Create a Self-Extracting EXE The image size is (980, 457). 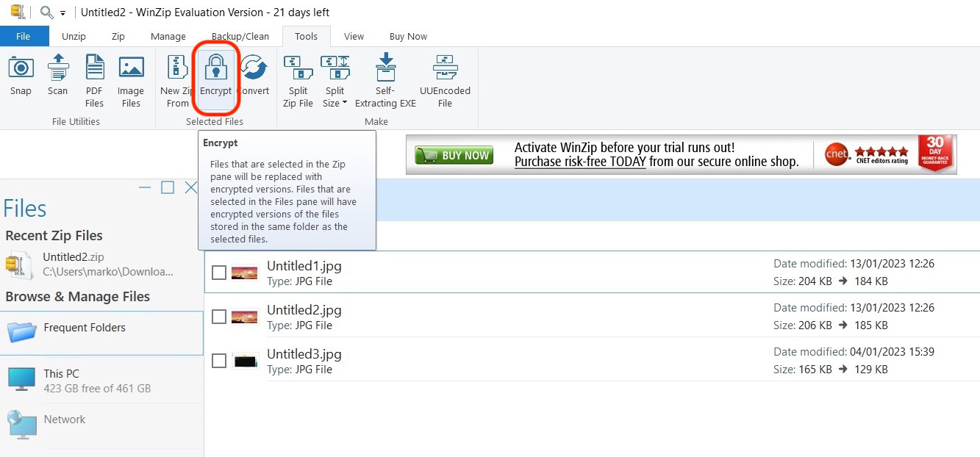click(x=385, y=81)
